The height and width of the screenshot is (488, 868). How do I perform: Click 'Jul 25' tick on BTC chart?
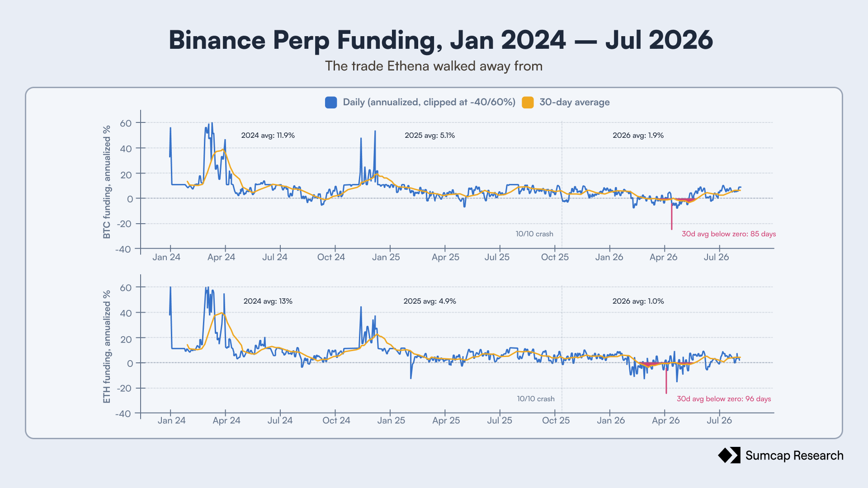click(x=497, y=257)
